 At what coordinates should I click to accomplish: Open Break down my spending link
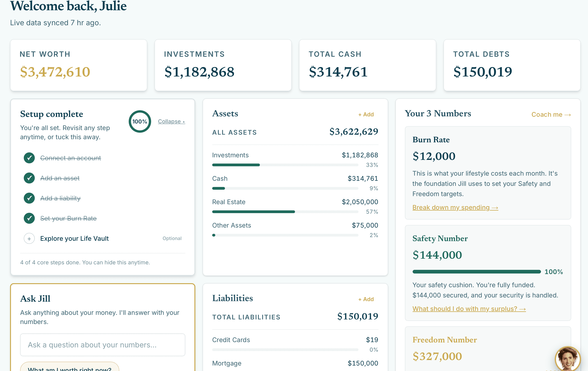click(455, 207)
